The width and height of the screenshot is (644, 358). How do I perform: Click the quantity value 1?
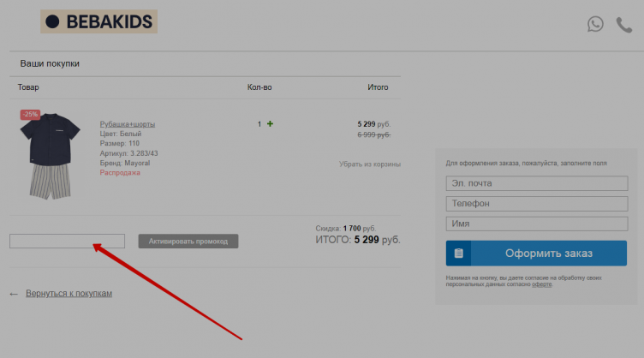pyautogui.click(x=259, y=124)
